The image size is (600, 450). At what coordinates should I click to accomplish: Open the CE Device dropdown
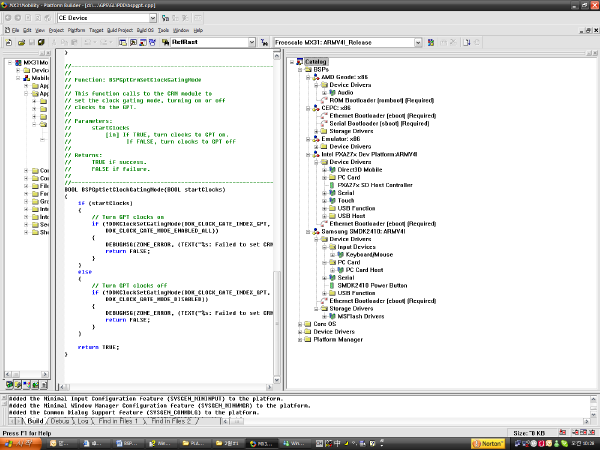(x=153, y=18)
